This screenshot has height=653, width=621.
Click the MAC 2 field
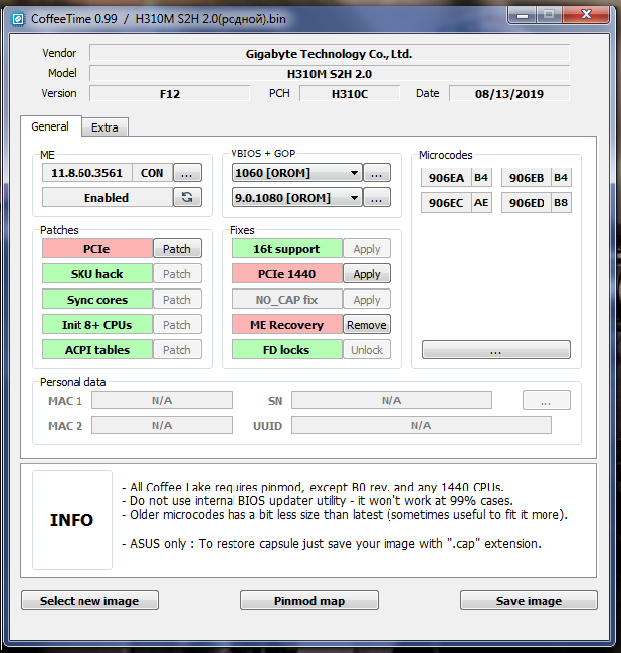(x=162, y=425)
